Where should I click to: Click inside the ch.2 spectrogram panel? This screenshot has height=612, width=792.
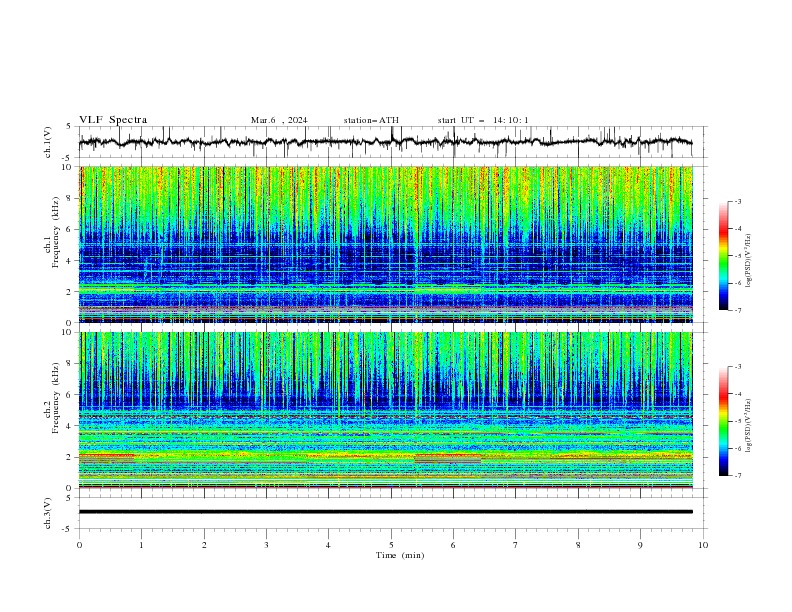tap(385, 410)
